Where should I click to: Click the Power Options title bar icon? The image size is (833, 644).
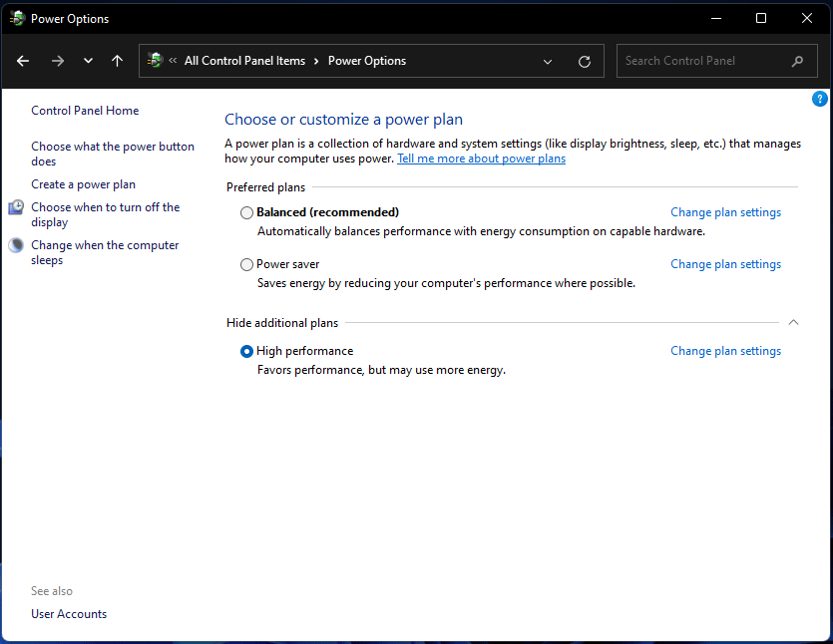[x=17, y=19]
